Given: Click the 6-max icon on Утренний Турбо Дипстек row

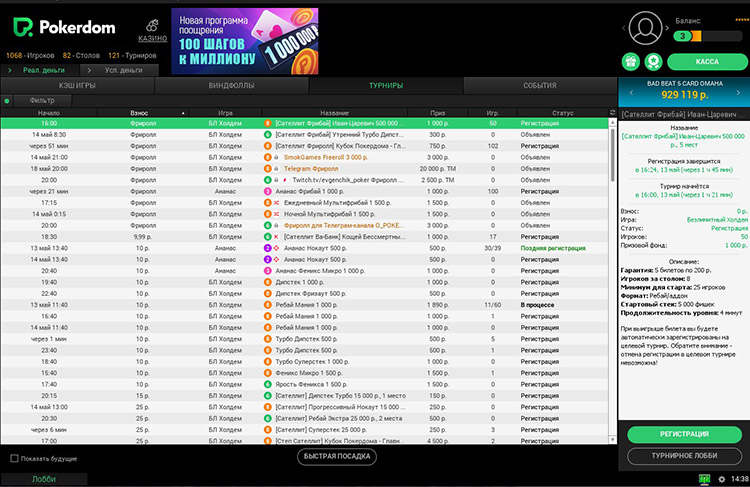Looking at the screenshot, I should coord(268,135).
